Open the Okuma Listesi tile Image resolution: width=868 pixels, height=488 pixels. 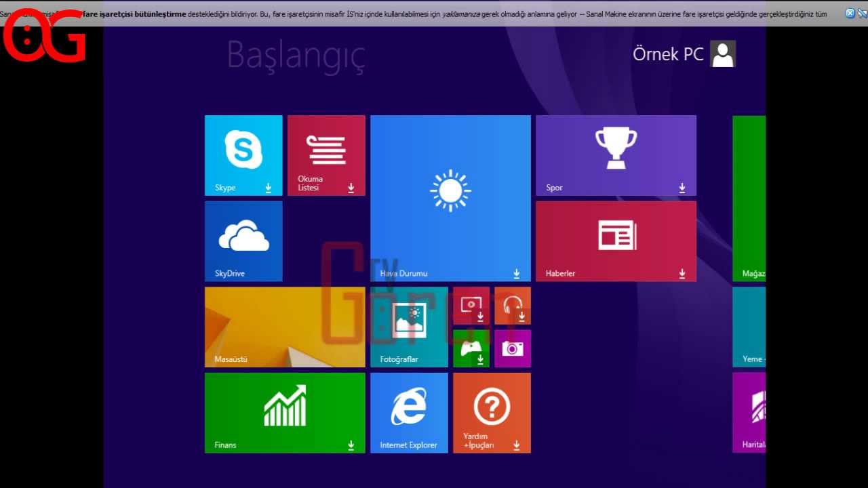click(326, 155)
